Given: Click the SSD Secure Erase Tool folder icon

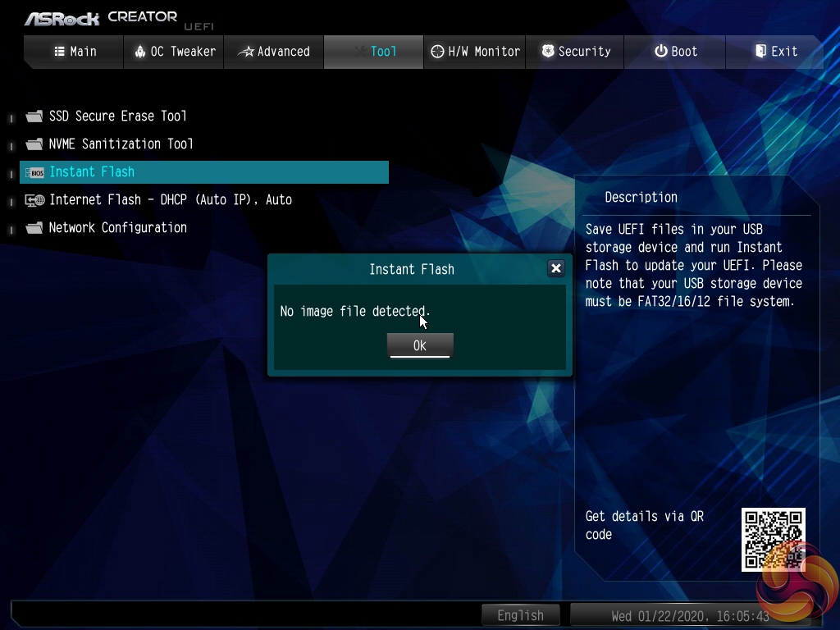Looking at the screenshot, I should (x=34, y=116).
